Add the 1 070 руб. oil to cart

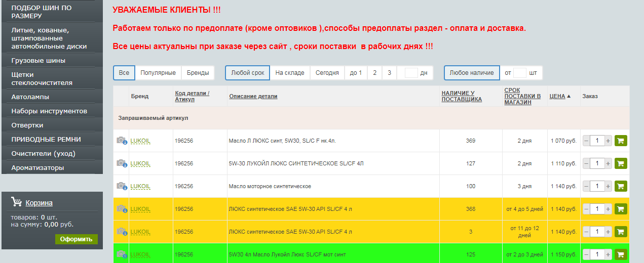click(x=621, y=141)
